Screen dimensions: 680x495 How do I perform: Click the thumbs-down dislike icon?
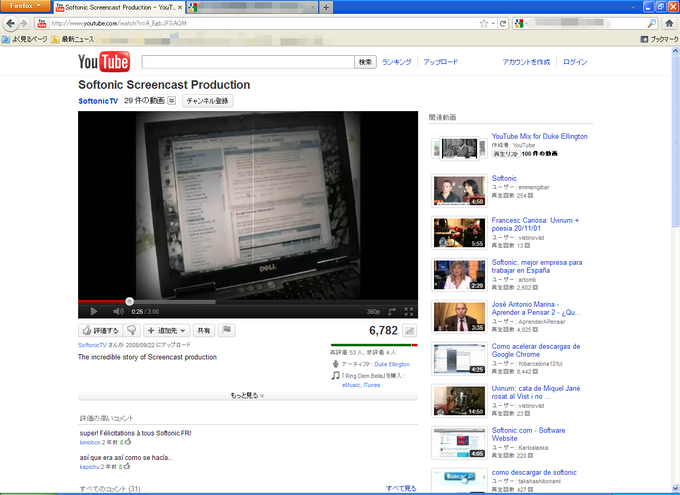pos(131,331)
